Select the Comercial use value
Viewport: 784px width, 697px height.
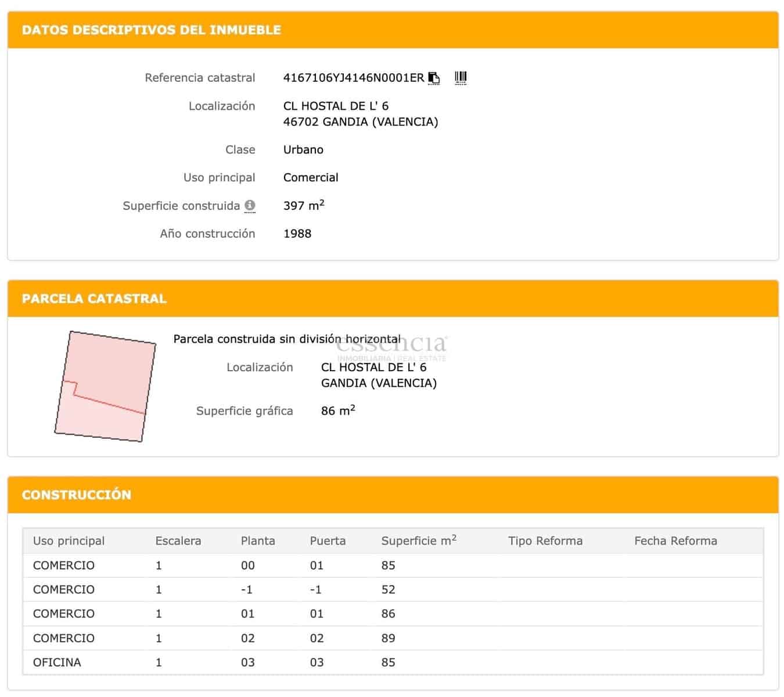pyautogui.click(x=311, y=177)
